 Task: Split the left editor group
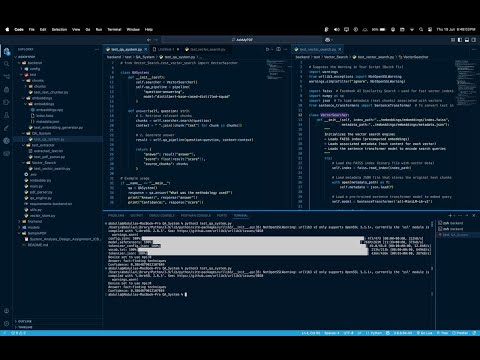[278, 49]
